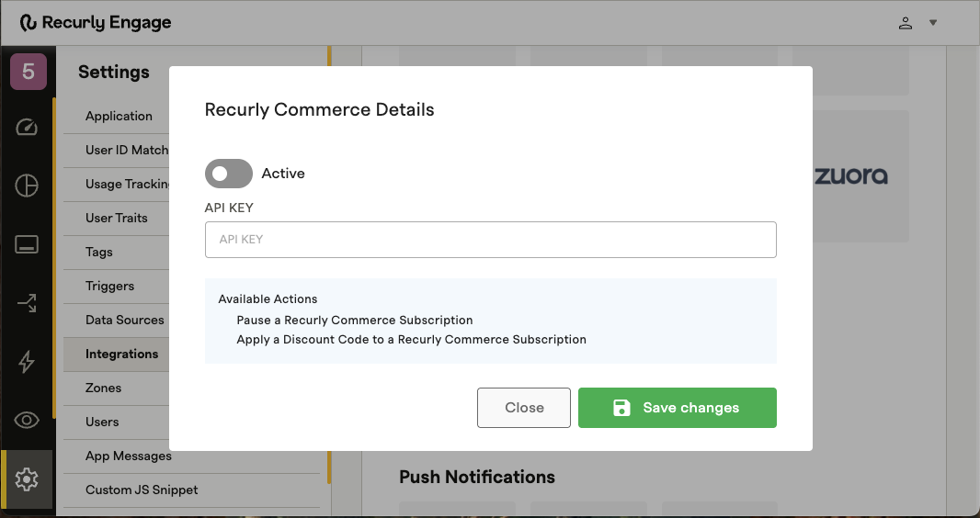The image size is (980, 518).
Task: Open App Messages settings item
Action: click(x=128, y=456)
